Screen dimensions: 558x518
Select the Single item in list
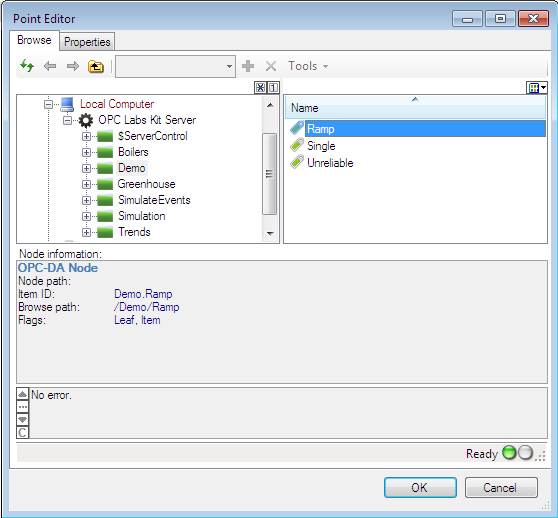click(321, 146)
